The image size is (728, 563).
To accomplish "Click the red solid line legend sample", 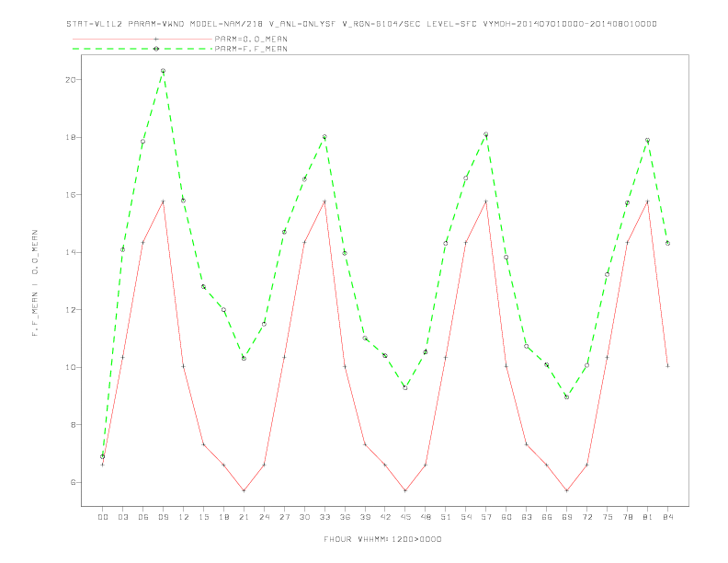I will pyautogui.click(x=142, y=39).
